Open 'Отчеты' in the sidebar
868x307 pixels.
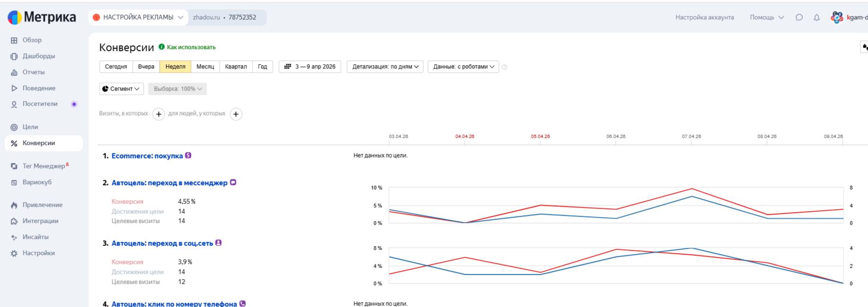[x=34, y=72]
